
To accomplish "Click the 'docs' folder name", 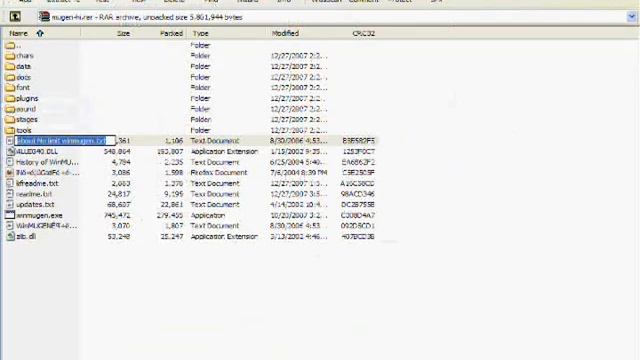I will (23, 77).
